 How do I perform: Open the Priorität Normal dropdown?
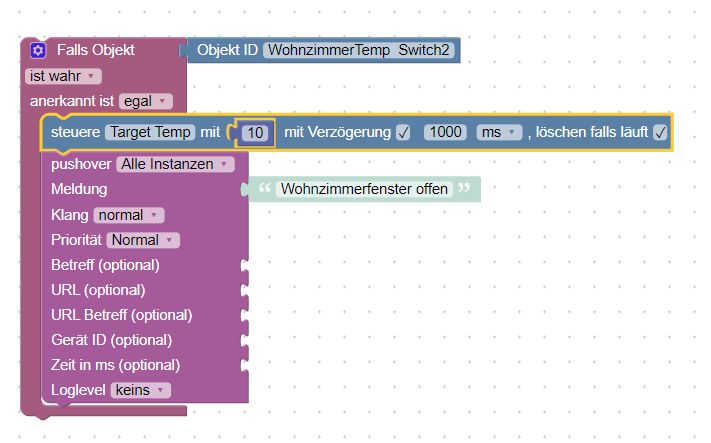pos(143,240)
